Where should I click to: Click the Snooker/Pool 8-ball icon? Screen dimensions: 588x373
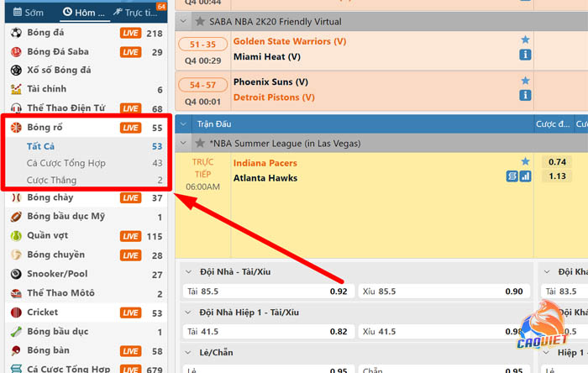[16, 274]
